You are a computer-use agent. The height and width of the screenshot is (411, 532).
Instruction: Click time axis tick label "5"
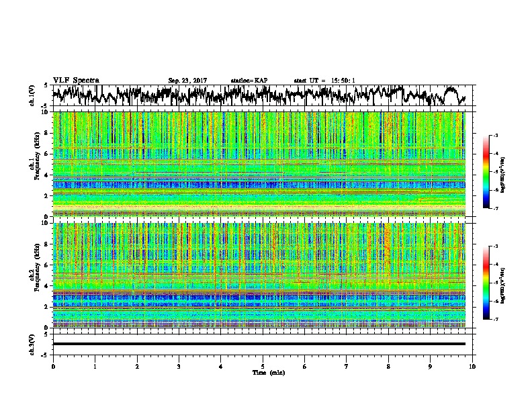point(263,367)
